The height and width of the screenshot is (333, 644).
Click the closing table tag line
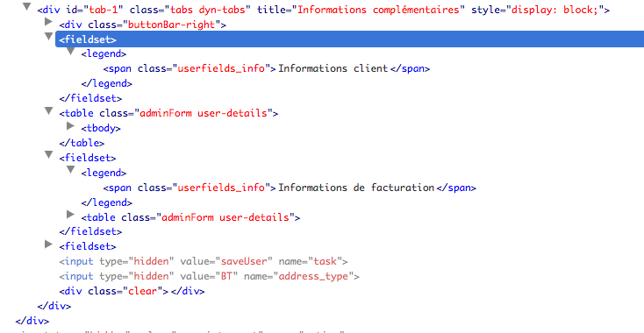click(82, 143)
